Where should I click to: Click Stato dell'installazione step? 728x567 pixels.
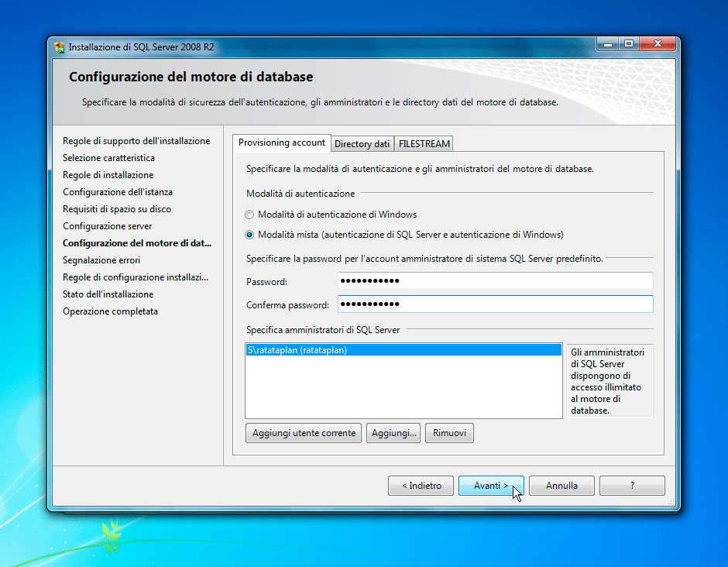coord(108,294)
